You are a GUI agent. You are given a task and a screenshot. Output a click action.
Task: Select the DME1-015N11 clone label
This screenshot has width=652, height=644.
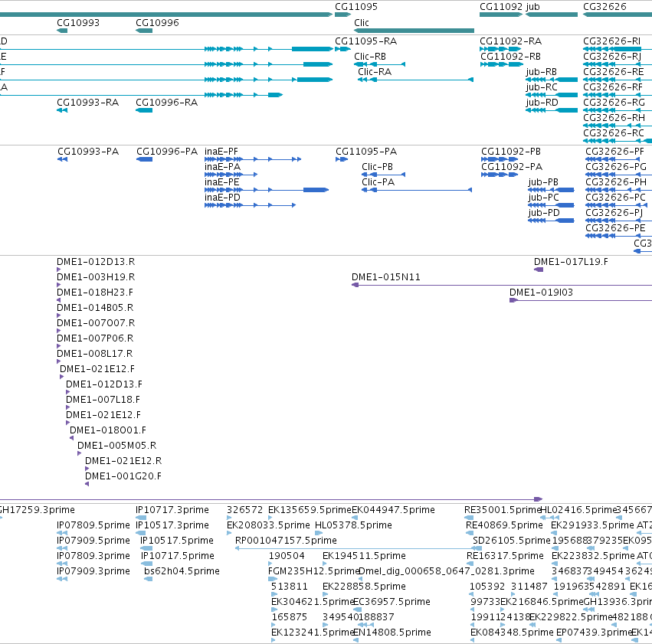click(x=386, y=277)
